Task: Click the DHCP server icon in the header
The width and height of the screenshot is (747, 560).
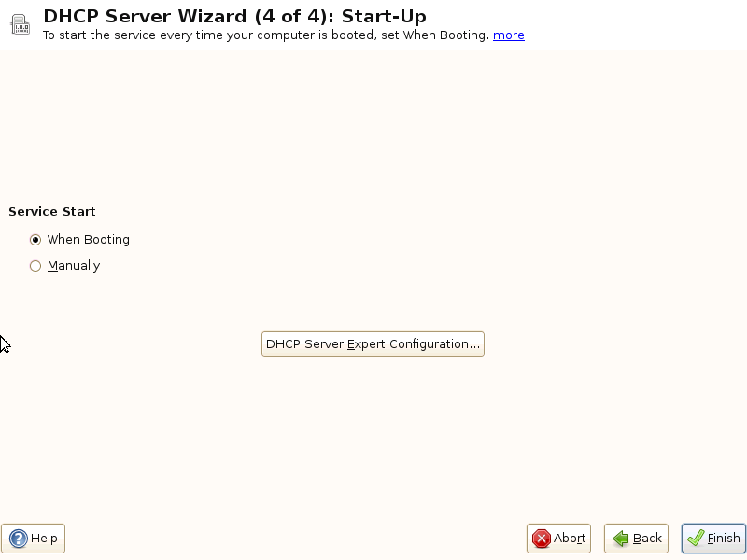Action: pos(21,24)
